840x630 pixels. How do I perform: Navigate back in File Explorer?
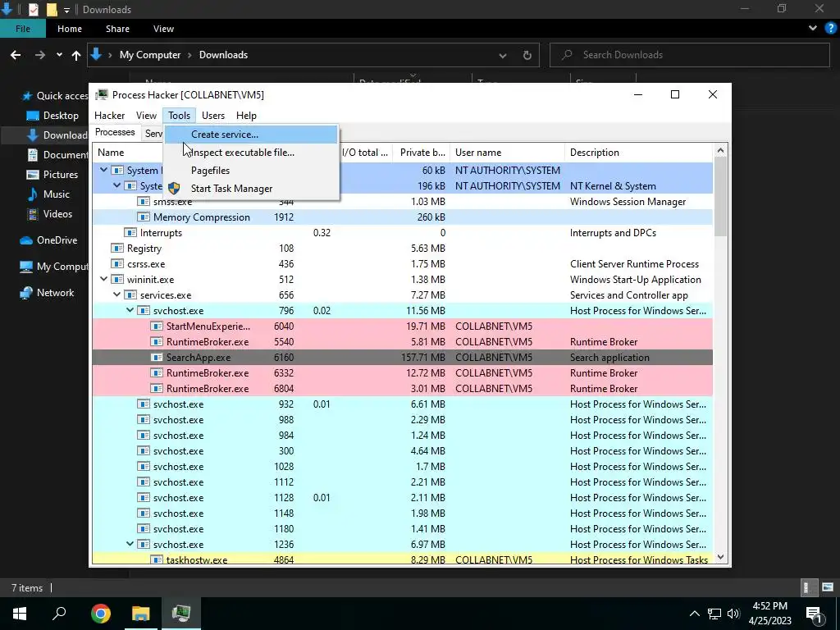[16, 55]
